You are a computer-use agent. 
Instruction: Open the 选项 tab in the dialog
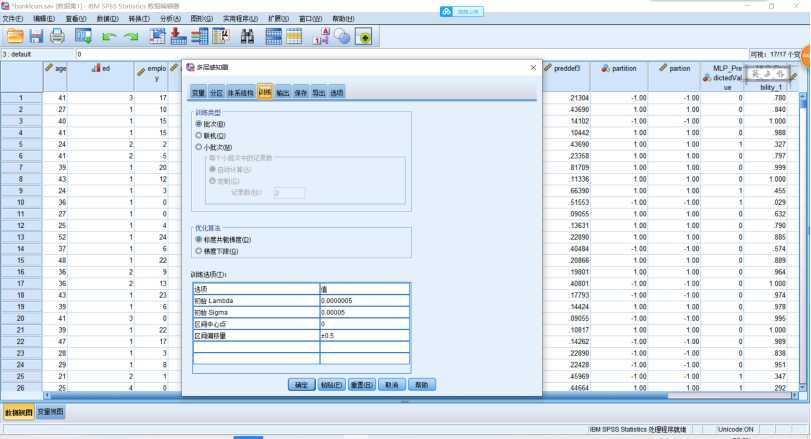(x=337, y=93)
